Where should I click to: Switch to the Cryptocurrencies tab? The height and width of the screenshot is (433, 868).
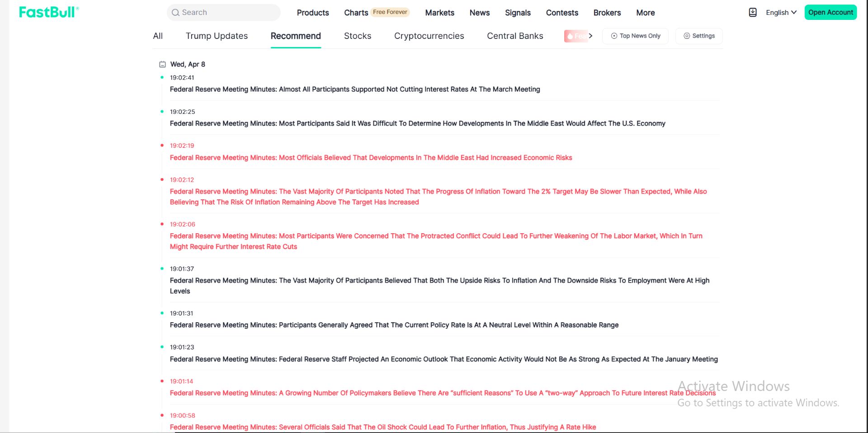click(x=429, y=36)
